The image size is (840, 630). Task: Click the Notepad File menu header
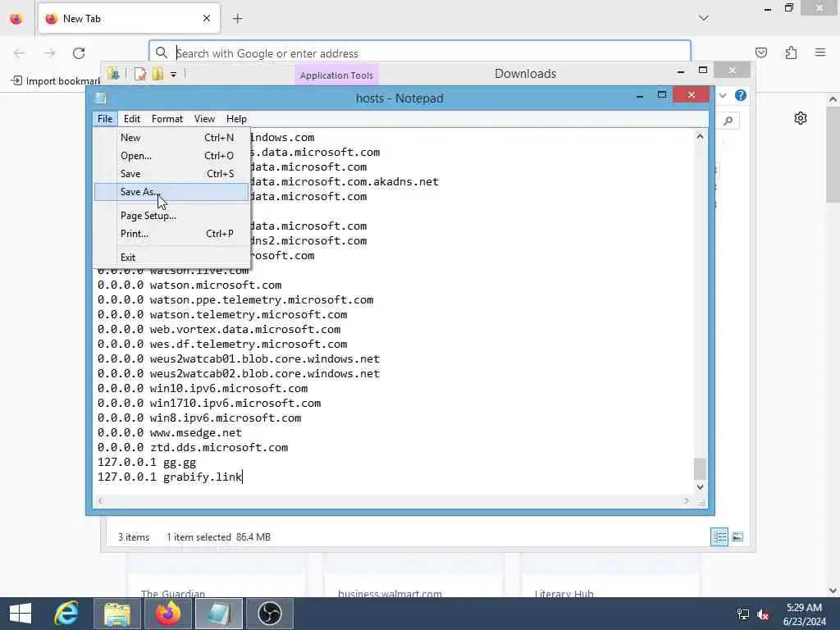[105, 119]
